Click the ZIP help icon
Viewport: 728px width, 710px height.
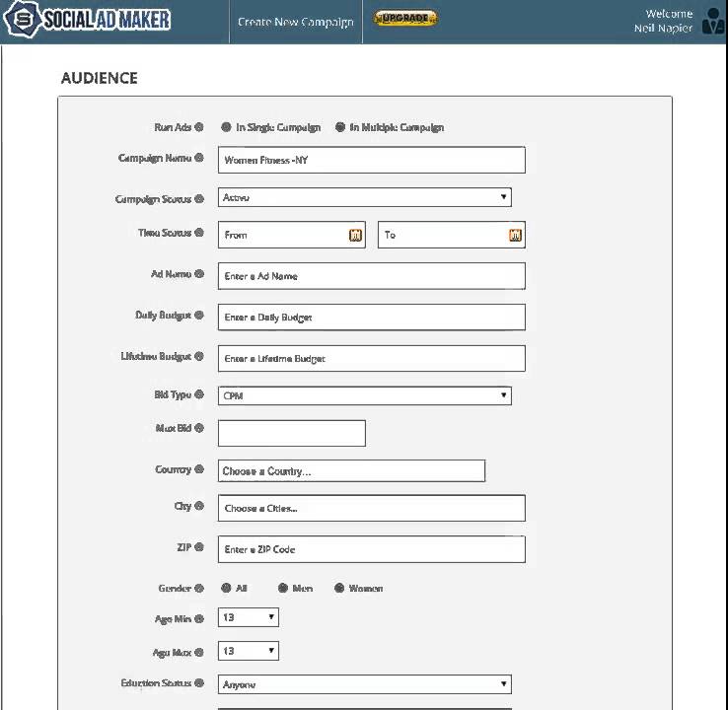pyautogui.click(x=199, y=547)
